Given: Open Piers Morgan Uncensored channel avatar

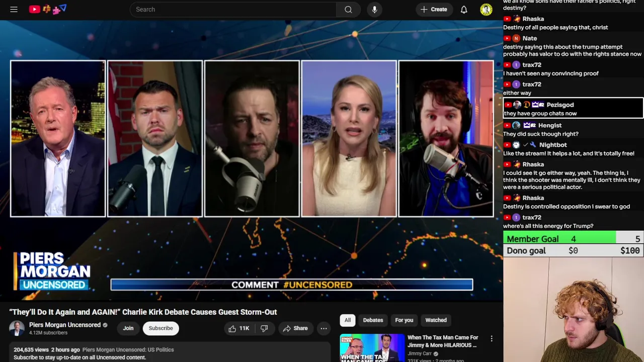Looking at the screenshot, I should click(x=17, y=328).
